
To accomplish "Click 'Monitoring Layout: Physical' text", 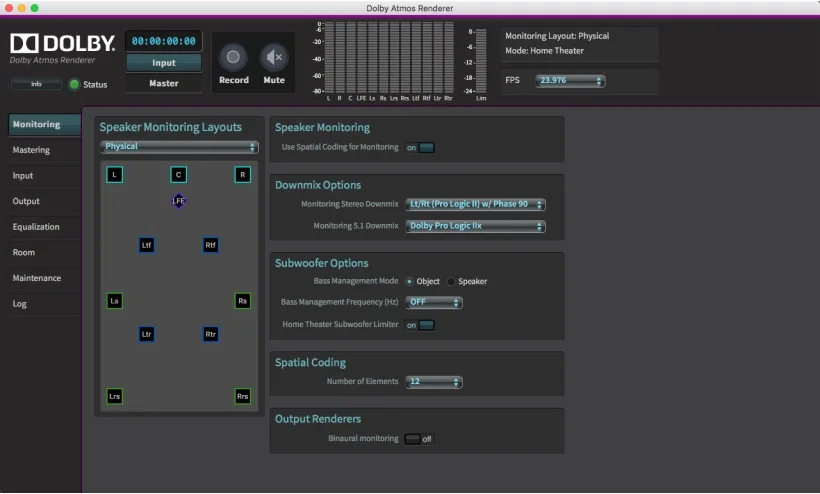I will (557, 36).
